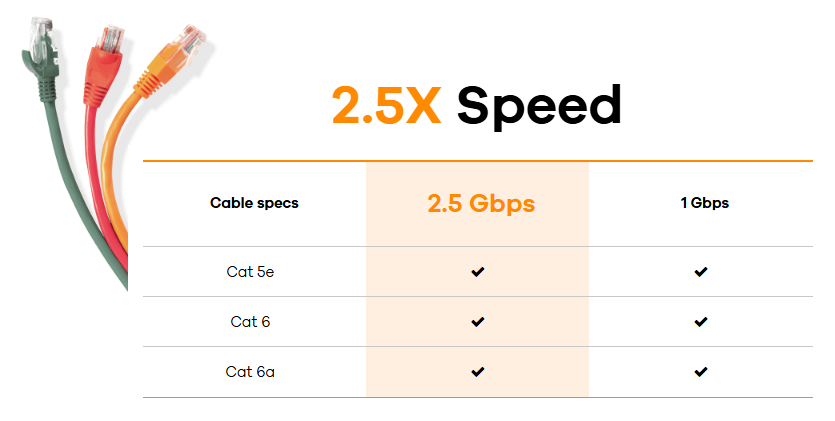Select the Cat 6 row label
This screenshot has height=421, width=835.
pyautogui.click(x=250, y=321)
